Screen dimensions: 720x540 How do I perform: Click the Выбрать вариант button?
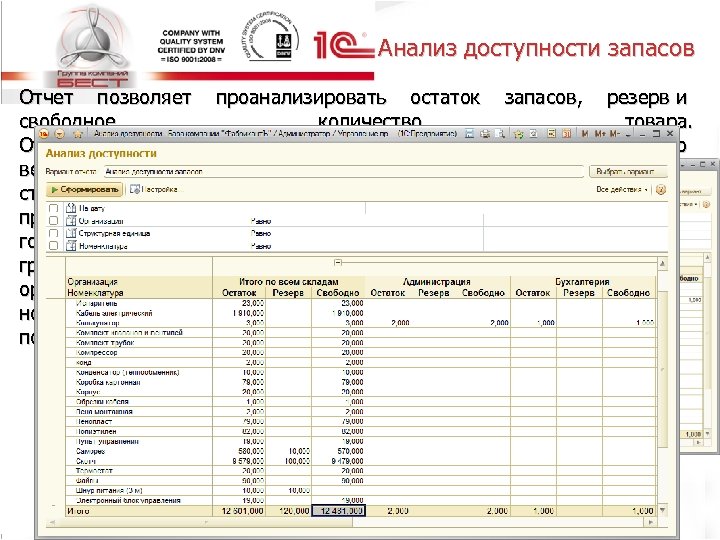tap(628, 172)
